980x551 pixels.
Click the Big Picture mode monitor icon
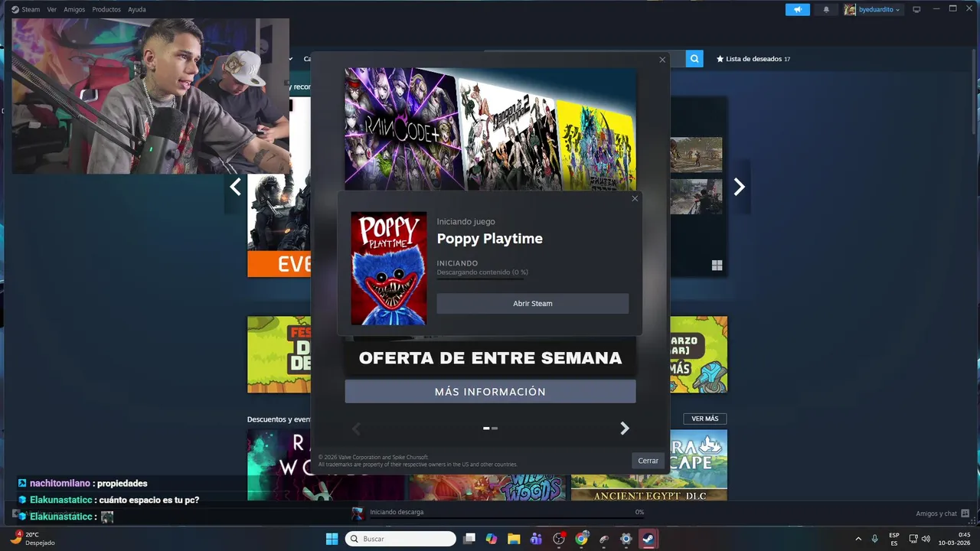tap(916, 9)
